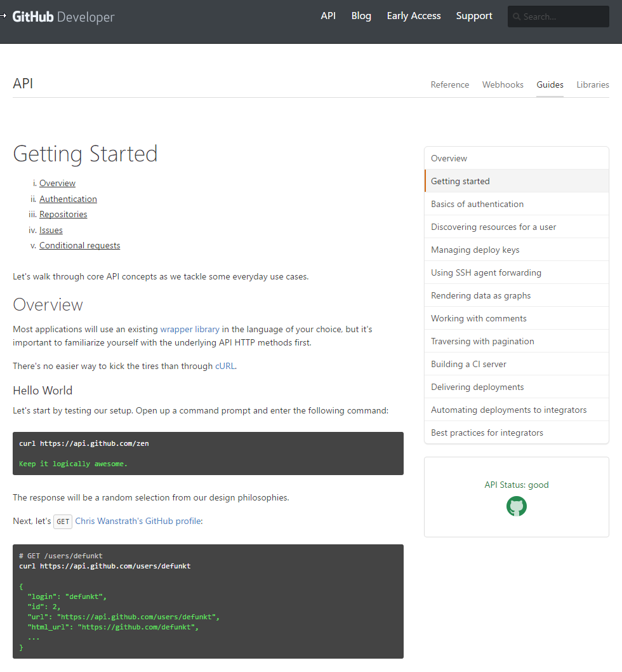
Task: Open the API header menu item
Action: pos(328,16)
